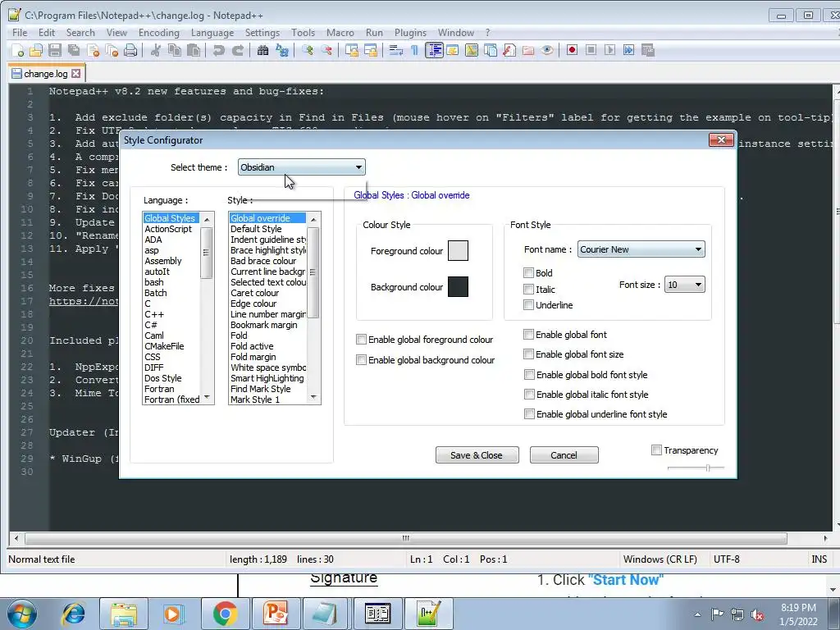This screenshot has height=630, width=840.
Task: Select ActionScript in Language list
Action: pyautogui.click(x=168, y=229)
